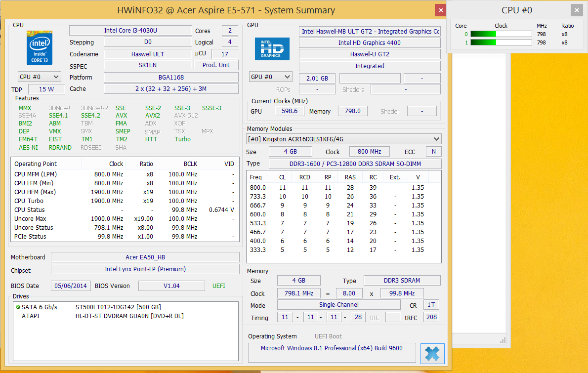Image resolution: width=588 pixels, height=373 pixels.
Task: Click the SR1EN SSPEC field
Action: pyautogui.click(x=148, y=65)
